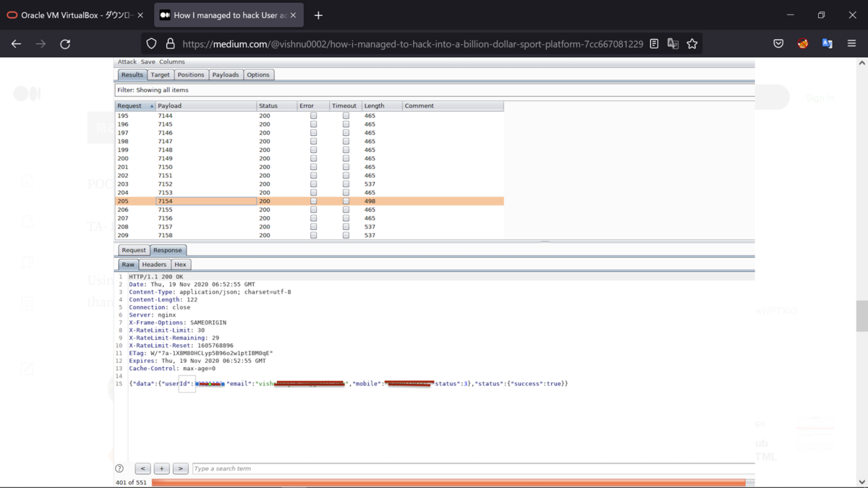
Task: Open the blue translate extension icon
Action: tap(827, 44)
